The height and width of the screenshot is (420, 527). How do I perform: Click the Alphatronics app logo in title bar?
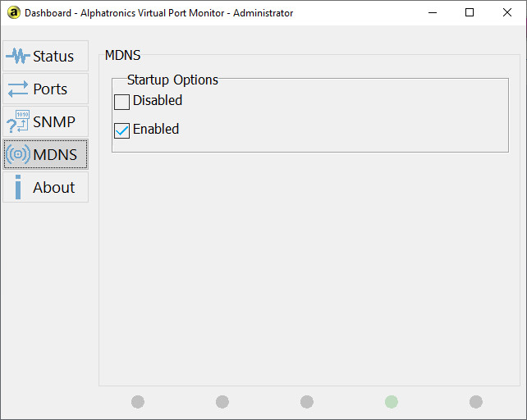[13, 12]
